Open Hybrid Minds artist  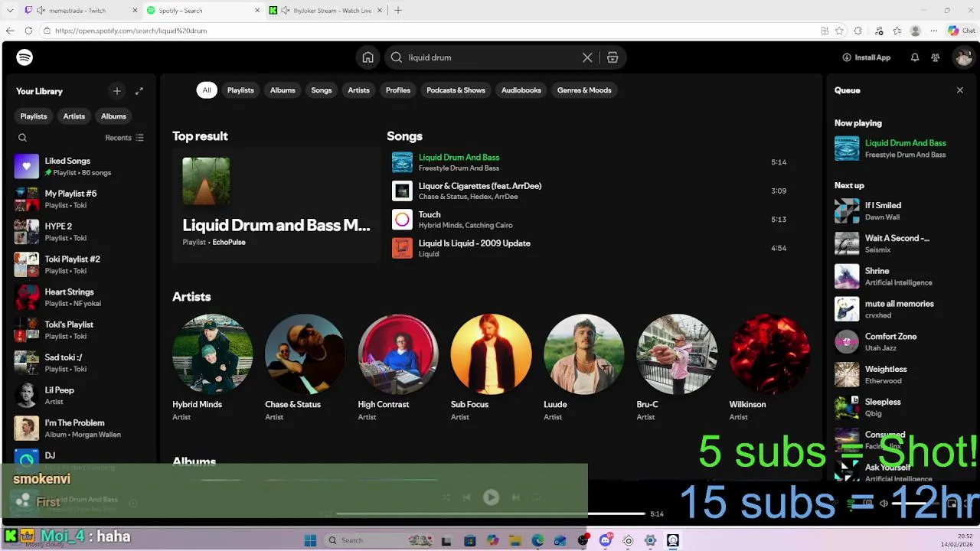[212, 367]
